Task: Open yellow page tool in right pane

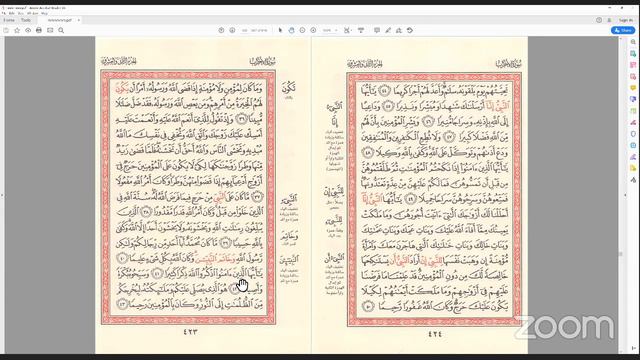Action: tap(633, 168)
